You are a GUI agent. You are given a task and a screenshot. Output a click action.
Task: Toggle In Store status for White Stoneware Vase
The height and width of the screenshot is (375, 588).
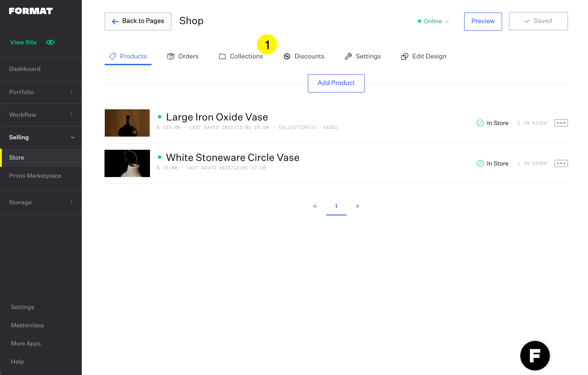(x=480, y=163)
